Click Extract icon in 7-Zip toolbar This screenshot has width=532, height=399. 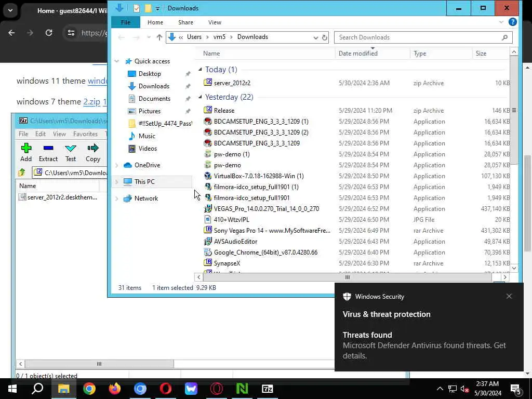click(x=48, y=148)
